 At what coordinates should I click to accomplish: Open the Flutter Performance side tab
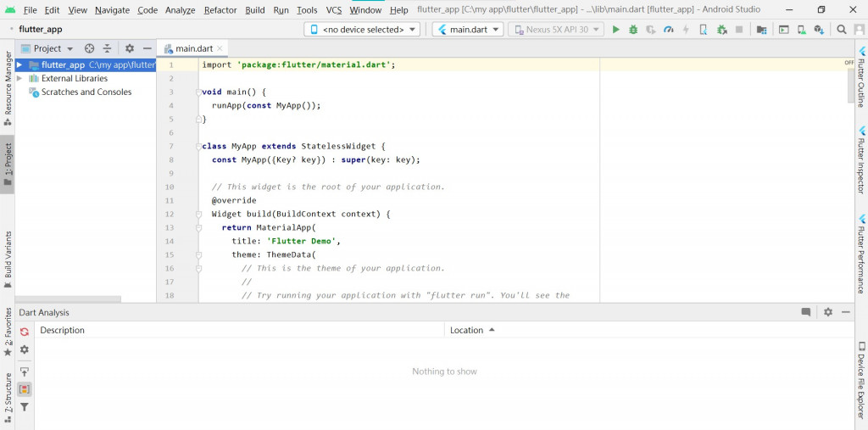click(x=861, y=254)
